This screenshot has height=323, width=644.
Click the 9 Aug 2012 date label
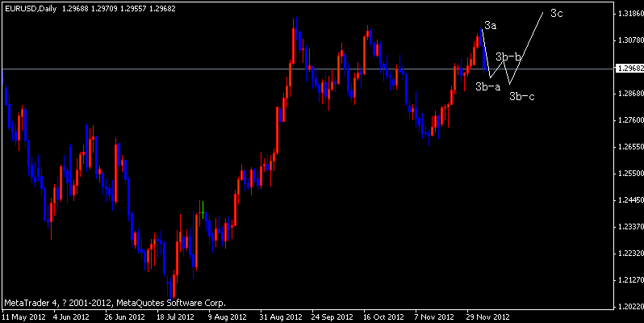pos(227,317)
